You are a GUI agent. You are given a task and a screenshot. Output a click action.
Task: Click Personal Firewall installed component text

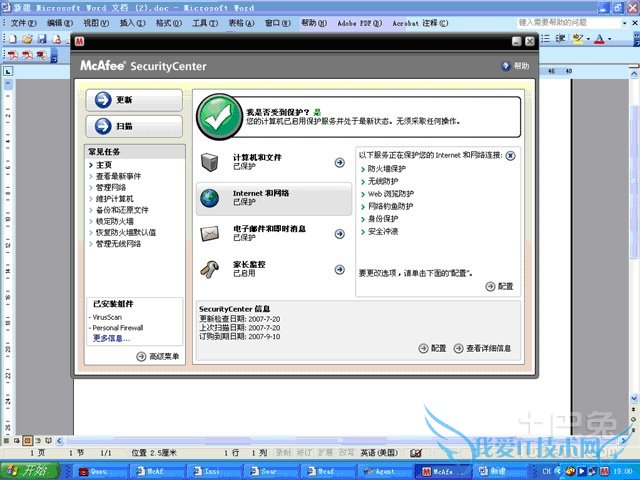[x=118, y=328]
